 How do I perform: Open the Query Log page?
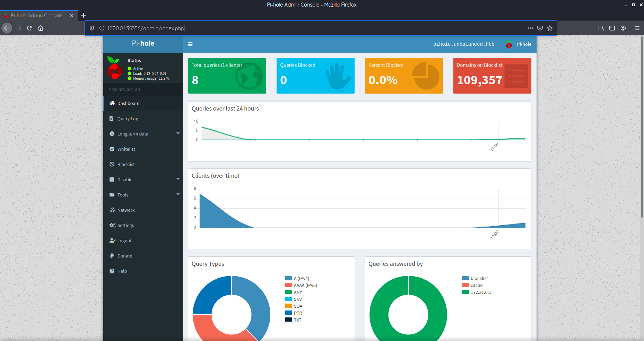[128, 119]
